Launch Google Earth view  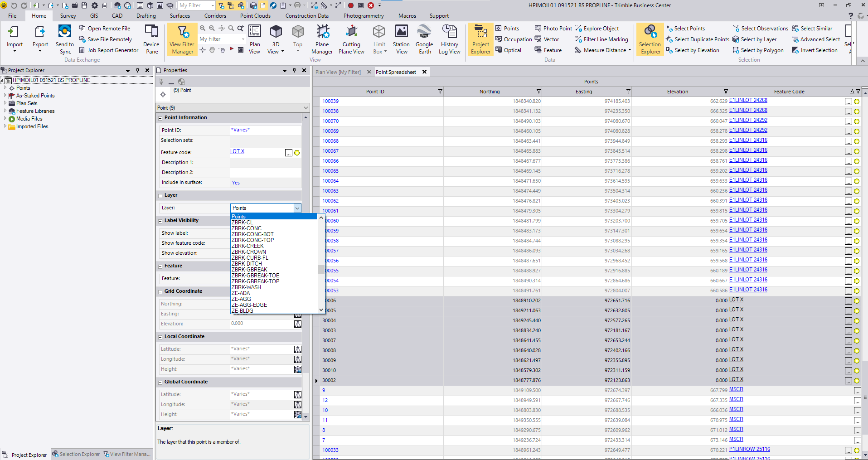point(424,39)
